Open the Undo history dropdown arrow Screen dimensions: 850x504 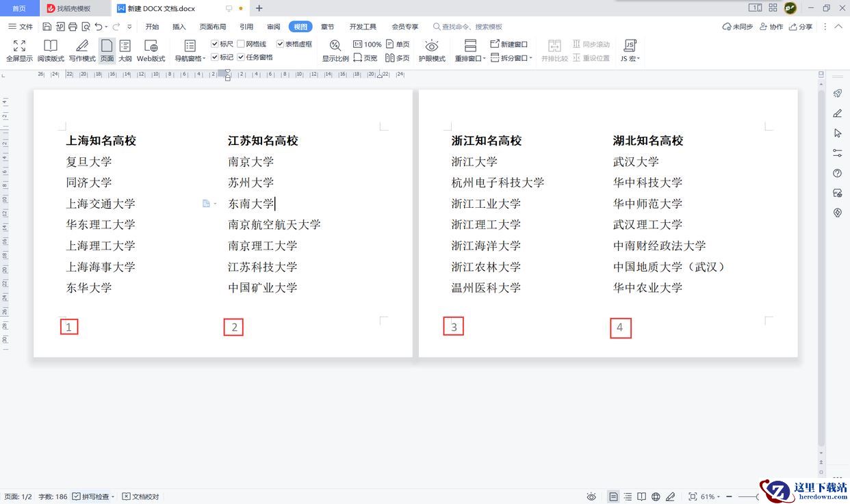pyautogui.click(x=107, y=27)
